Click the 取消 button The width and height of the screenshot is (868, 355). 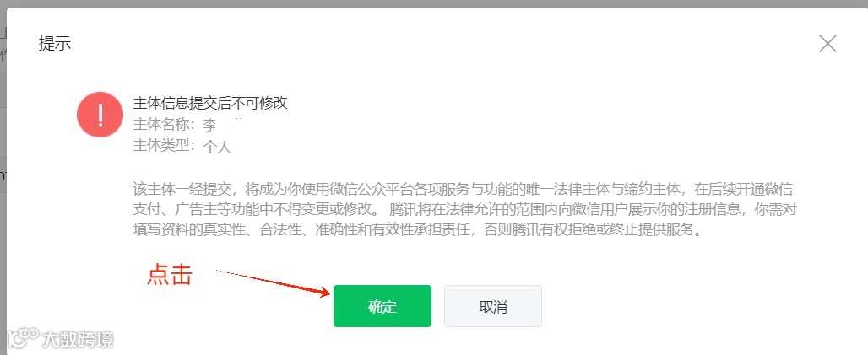(x=492, y=306)
